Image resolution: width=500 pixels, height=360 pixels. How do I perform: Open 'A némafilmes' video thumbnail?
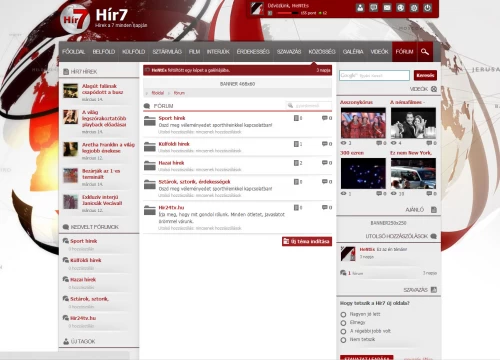[x=413, y=123]
